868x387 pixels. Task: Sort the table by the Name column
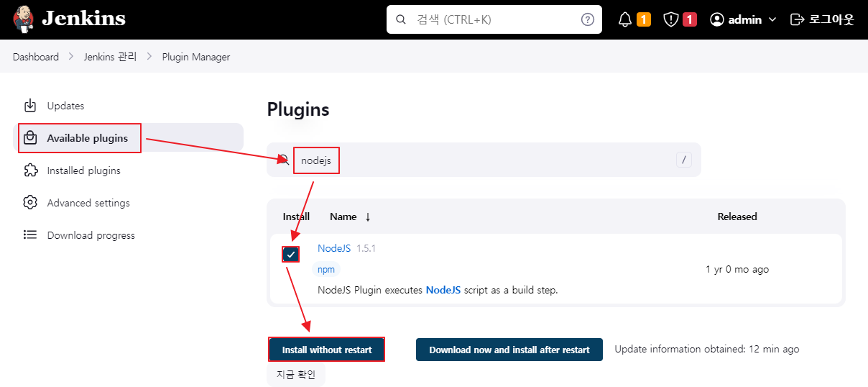350,217
